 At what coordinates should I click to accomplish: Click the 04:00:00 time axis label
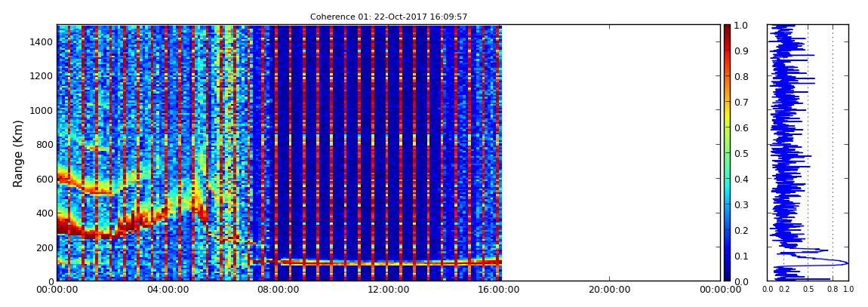(x=167, y=290)
